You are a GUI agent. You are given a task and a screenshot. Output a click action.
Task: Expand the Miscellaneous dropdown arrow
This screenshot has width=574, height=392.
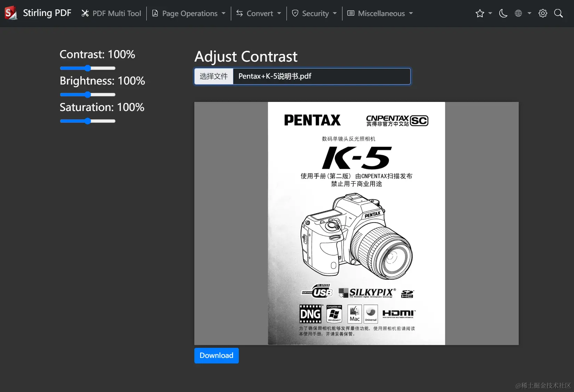pos(411,13)
